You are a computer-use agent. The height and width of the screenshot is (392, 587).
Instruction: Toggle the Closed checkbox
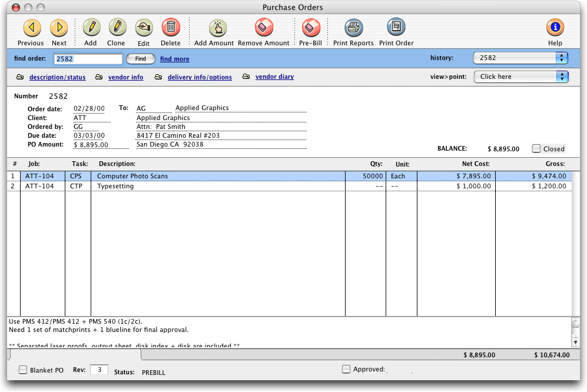point(536,149)
